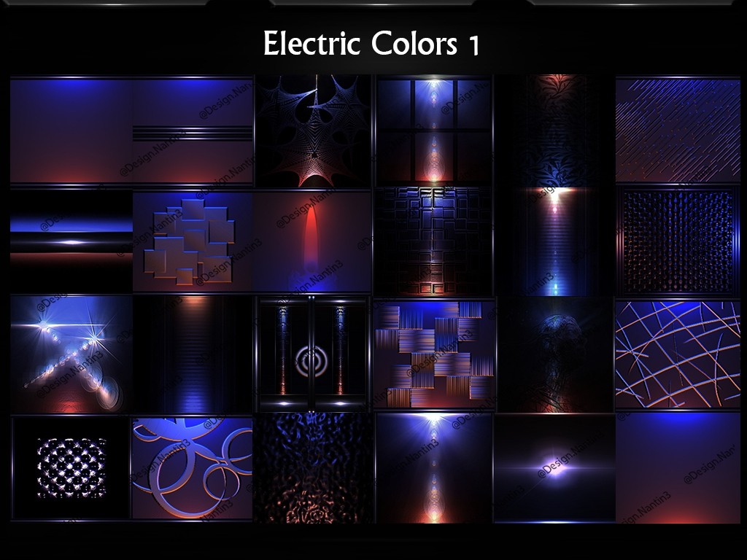
Task: Click the "Electric Colors 1" title text
Action: [371, 44]
